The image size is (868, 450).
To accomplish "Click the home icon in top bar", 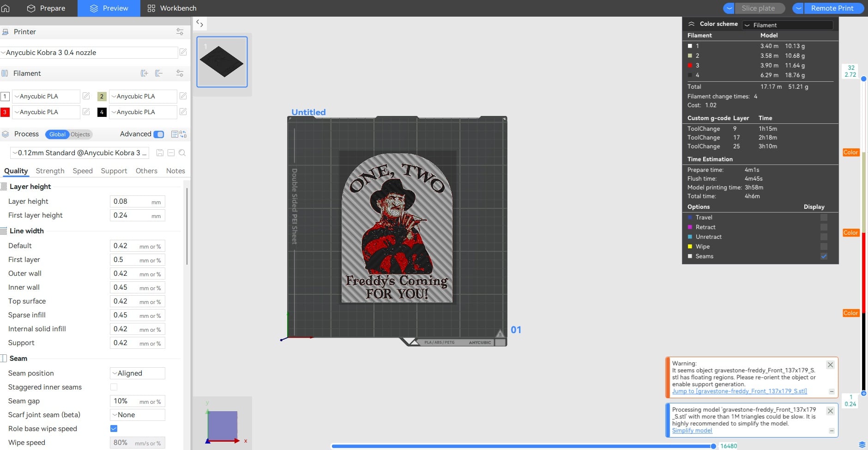I will (x=6, y=8).
